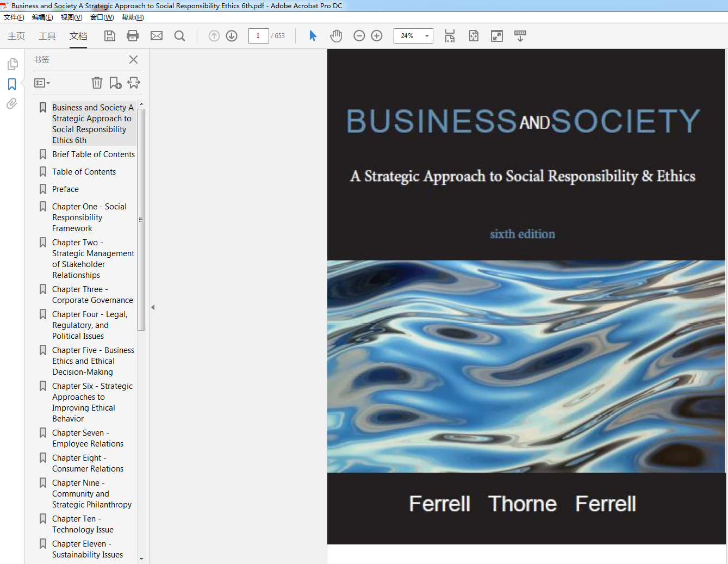Switch to full screen mode icon

tap(497, 36)
